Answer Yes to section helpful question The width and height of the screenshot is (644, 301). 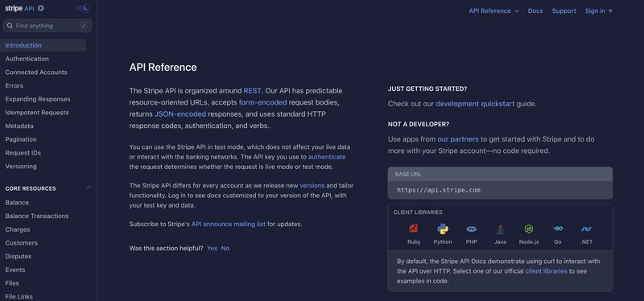pos(212,248)
